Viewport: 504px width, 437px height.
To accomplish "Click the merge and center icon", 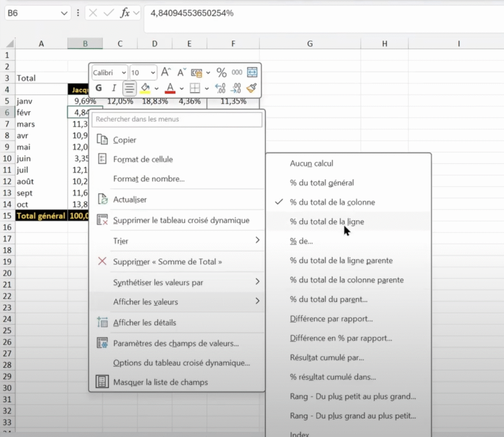I will pyautogui.click(x=252, y=72).
